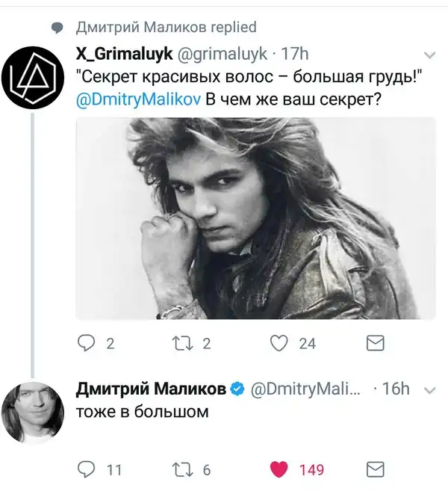Open the X_Grimaluyk profile name

pyautogui.click(x=122, y=54)
